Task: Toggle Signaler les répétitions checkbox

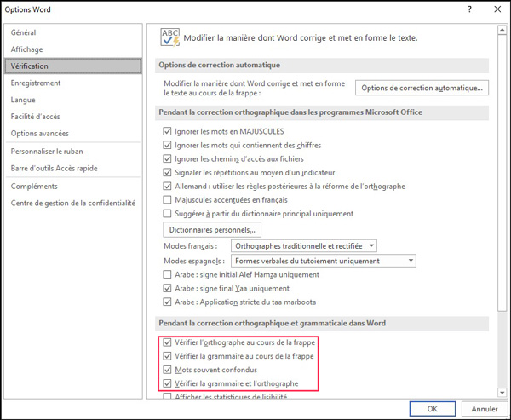Action: click(x=167, y=172)
